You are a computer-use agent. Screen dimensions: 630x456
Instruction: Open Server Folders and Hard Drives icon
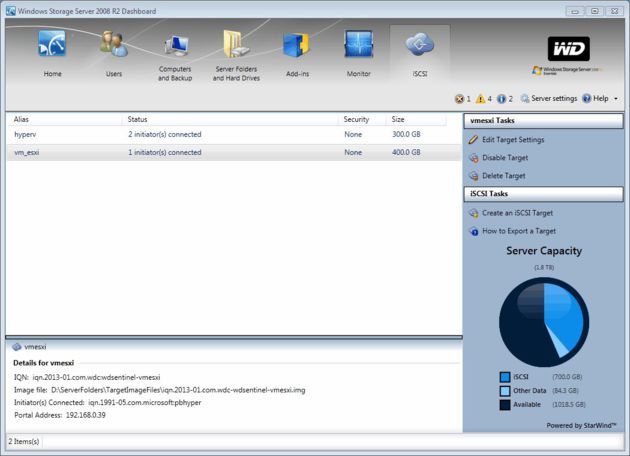(236, 43)
